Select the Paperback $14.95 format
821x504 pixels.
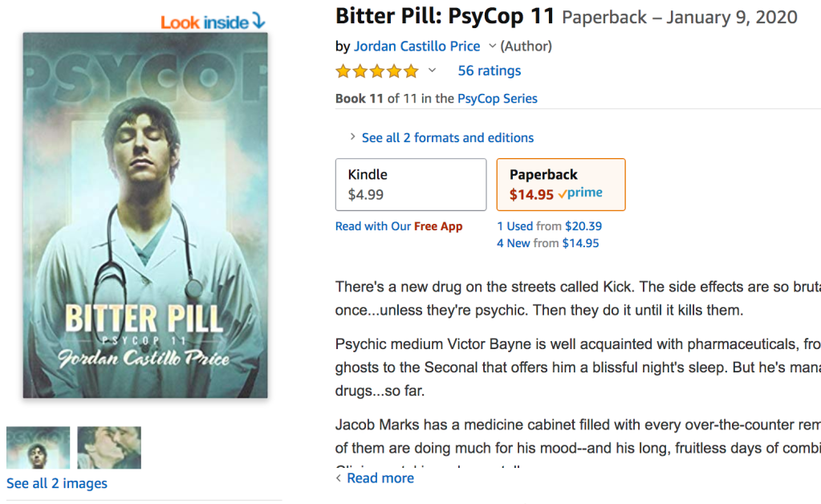(x=561, y=185)
